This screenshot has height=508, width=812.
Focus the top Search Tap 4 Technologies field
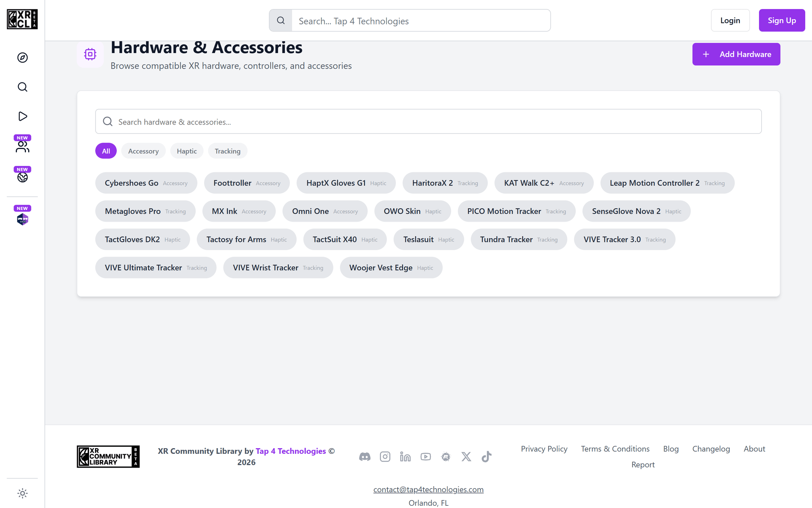[x=421, y=21]
